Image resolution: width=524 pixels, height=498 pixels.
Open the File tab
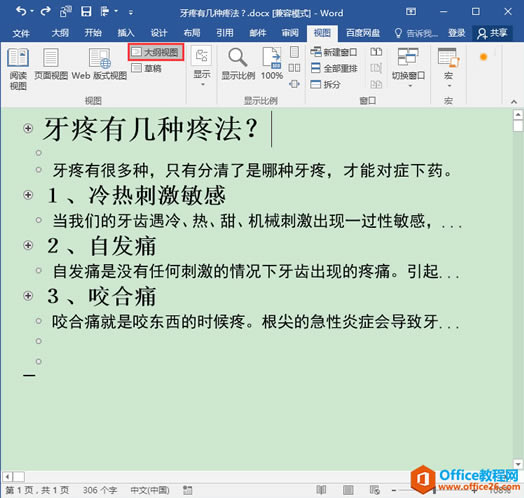coord(21,33)
